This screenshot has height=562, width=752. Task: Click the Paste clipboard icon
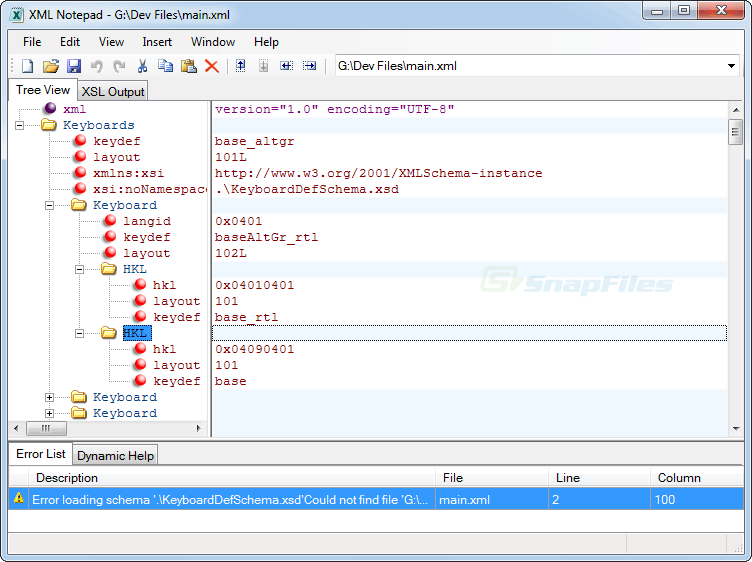click(x=188, y=66)
